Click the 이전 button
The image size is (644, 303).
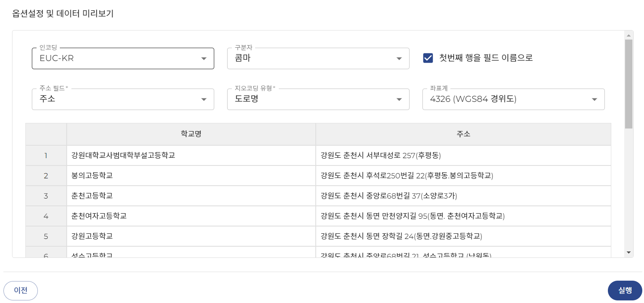[21, 291]
